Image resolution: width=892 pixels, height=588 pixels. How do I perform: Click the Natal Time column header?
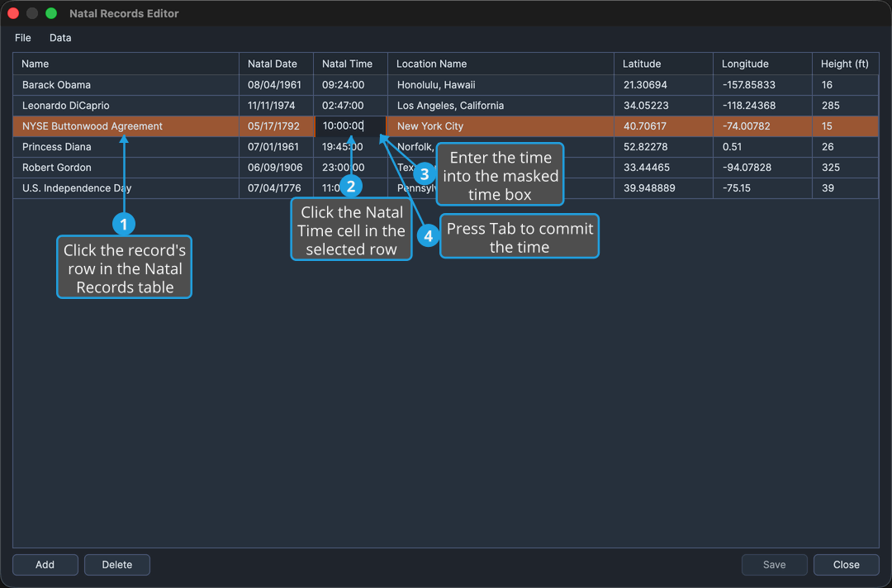350,64
